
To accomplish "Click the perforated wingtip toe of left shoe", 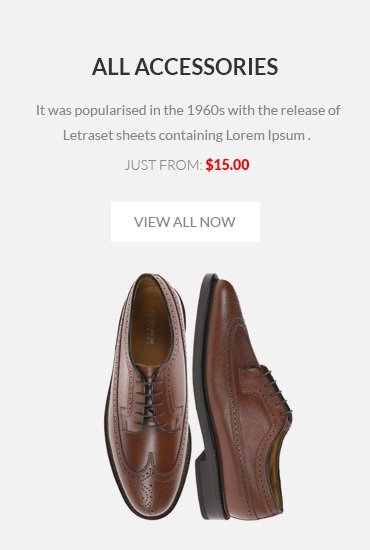I will coord(149,484).
